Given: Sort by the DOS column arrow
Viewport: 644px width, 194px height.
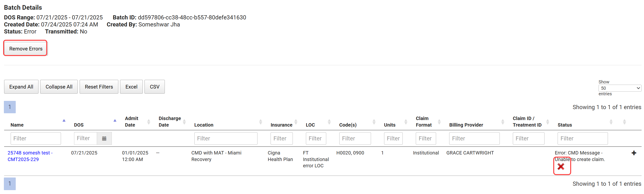Looking at the screenshot, I should tap(115, 121).
